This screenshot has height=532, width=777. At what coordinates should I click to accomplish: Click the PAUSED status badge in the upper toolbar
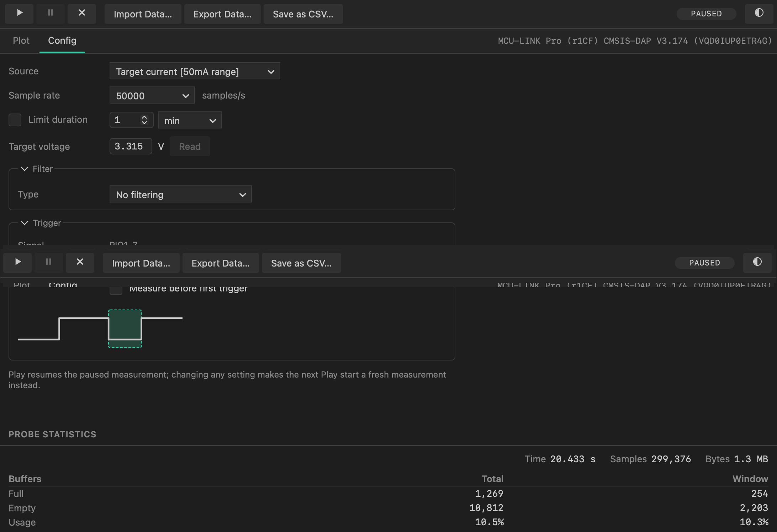click(706, 14)
